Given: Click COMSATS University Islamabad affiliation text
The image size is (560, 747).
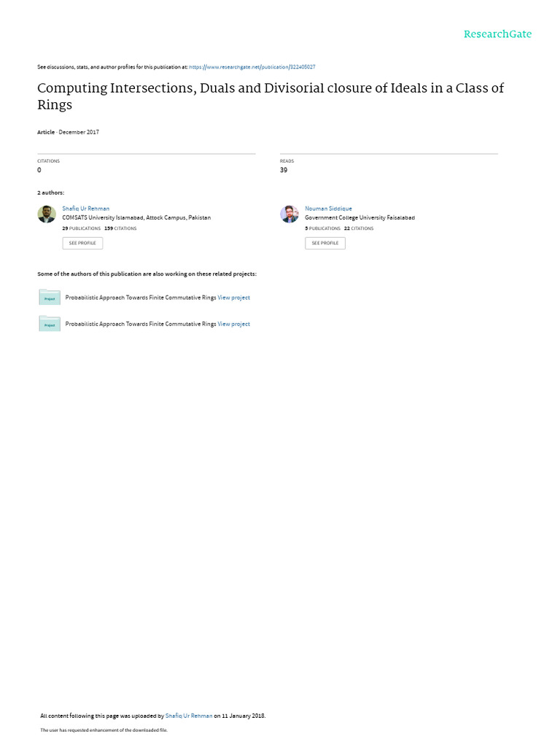Looking at the screenshot, I should 136,217.
